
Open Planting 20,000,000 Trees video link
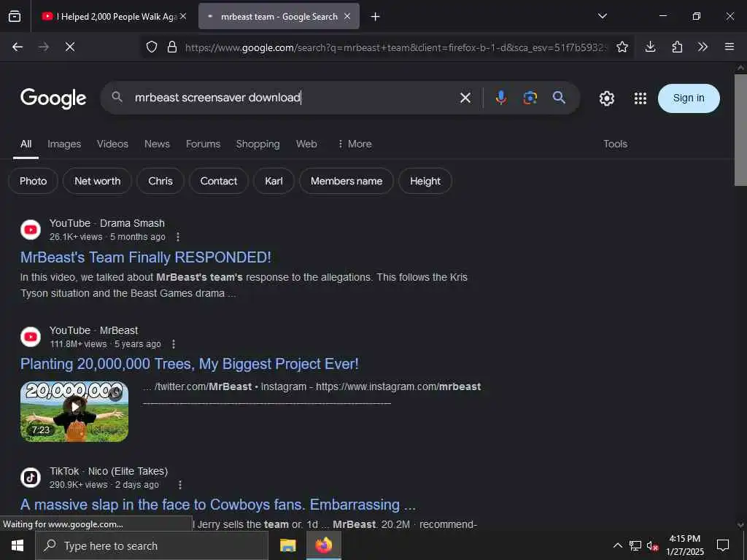189,364
